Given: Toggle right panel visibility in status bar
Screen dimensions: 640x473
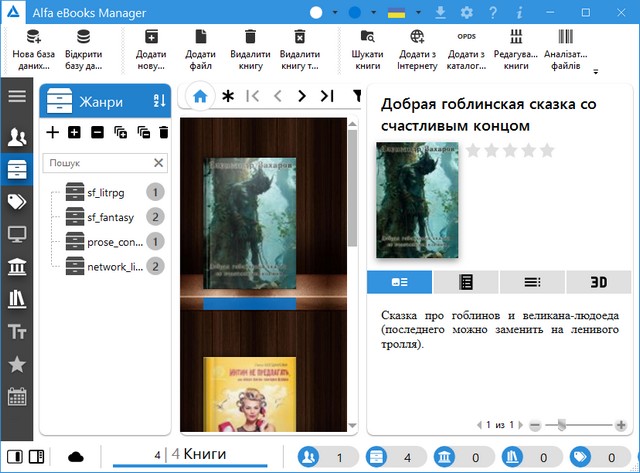Looking at the screenshot, I should pos(37,457).
